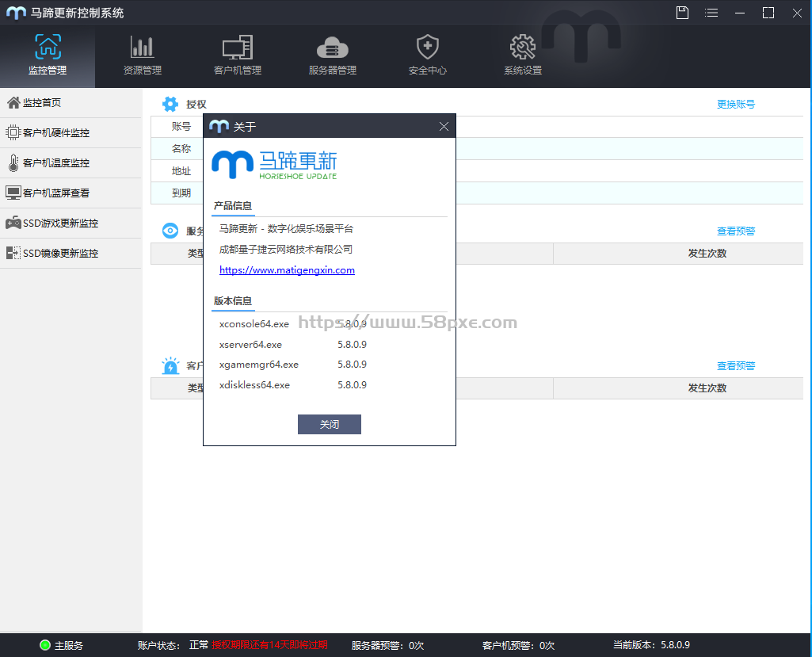Open the 安全中心 security center tab
Screen dimensions: 812x657
click(x=427, y=55)
